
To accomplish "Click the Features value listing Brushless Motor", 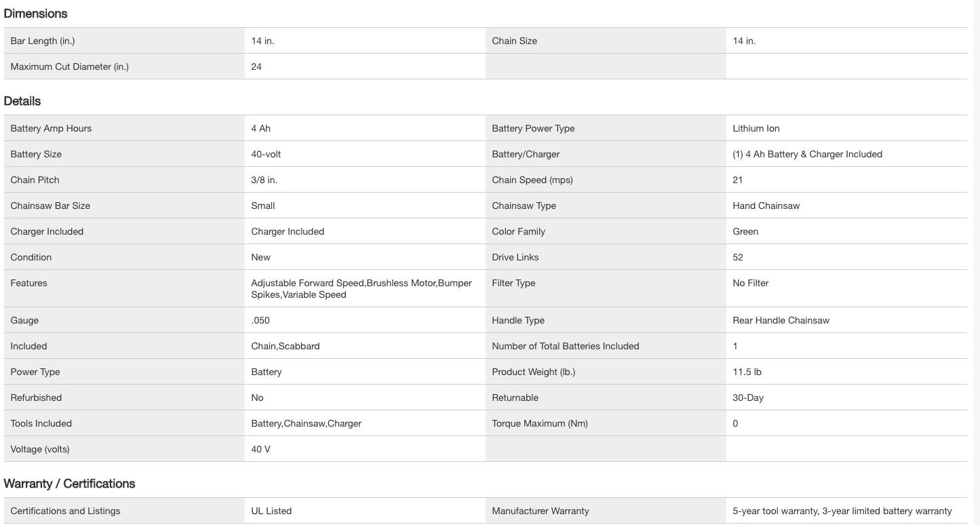I will 361,288.
